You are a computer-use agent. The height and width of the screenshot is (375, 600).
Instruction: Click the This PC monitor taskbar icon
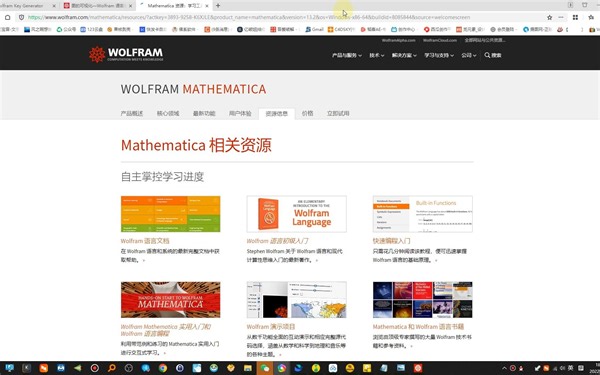pos(10,368)
